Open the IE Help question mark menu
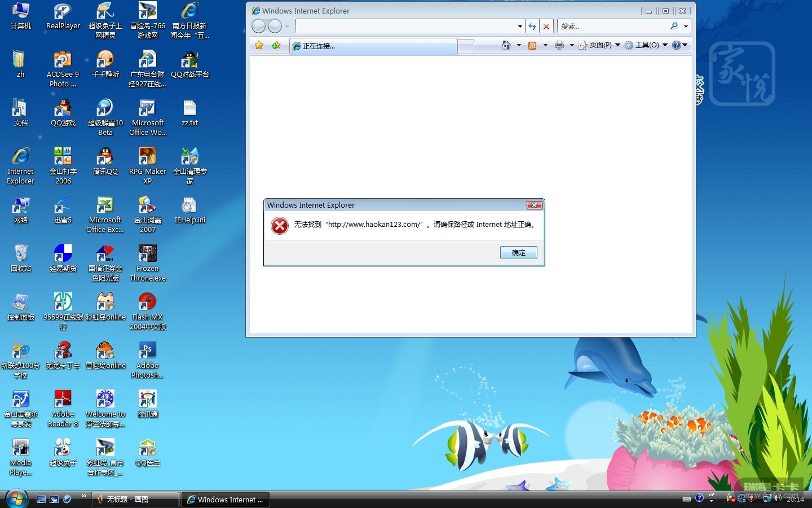812x508 pixels. tap(679, 45)
